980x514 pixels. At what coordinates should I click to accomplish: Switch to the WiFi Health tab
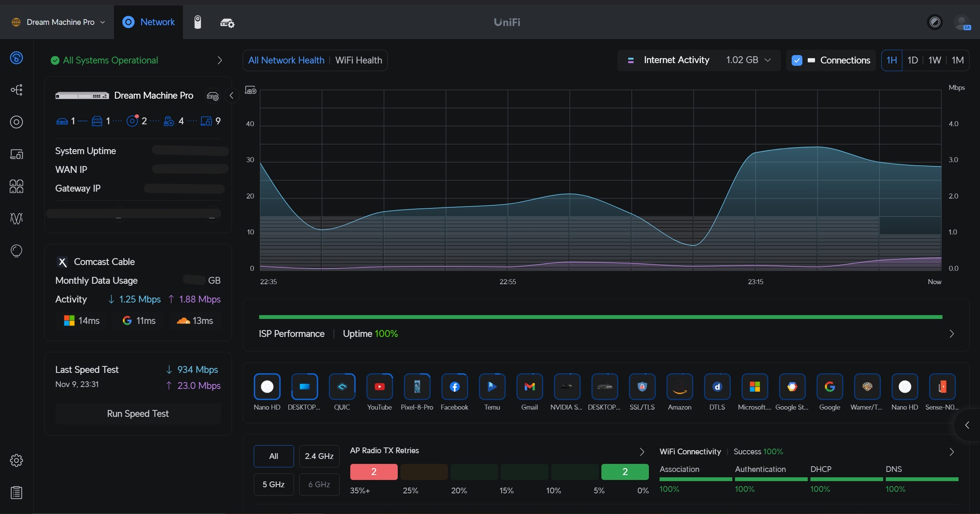(358, 60)
